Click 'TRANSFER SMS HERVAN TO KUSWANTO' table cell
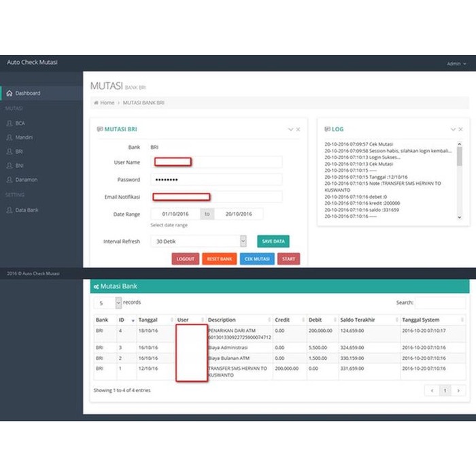The image size is (476, 476). 238,372
